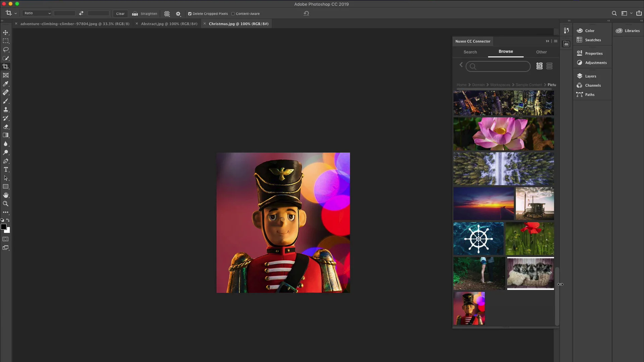Open the Nuxeo panel options menu

tap(556, 41)
